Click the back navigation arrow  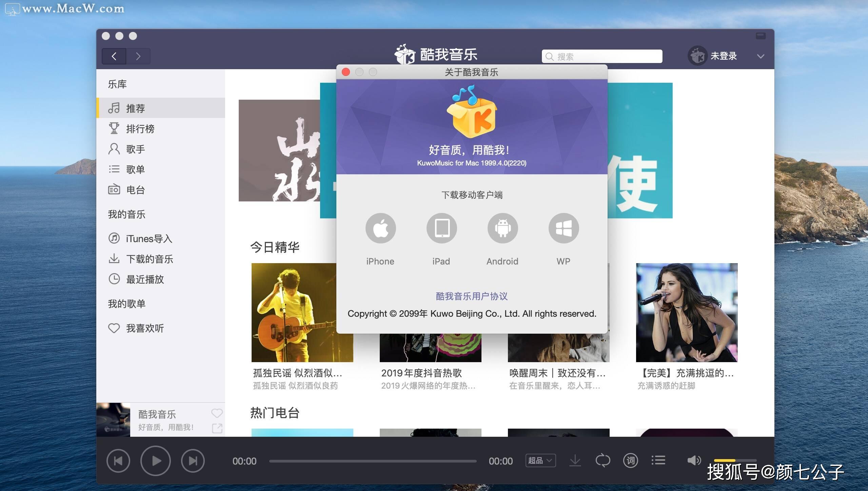pyautogui.click(x=114, y=56)
